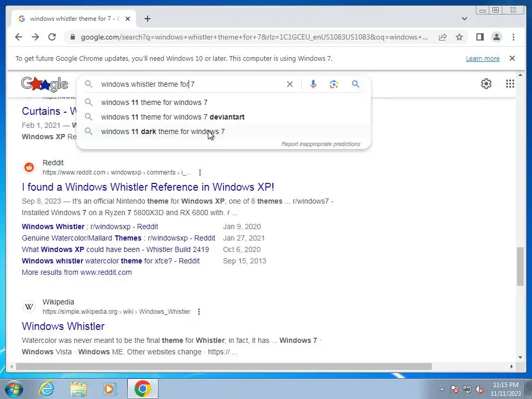Open What Windows XP could have been link
The image size is (532, 399).
coord(115,250)
